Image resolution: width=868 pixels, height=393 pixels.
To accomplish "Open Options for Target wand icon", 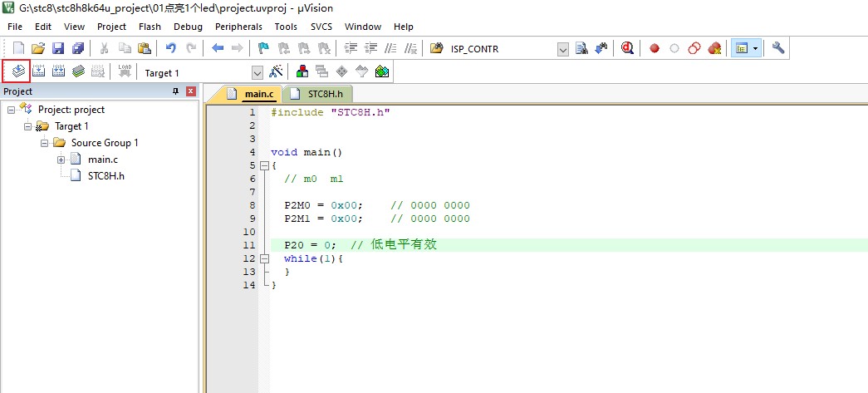I will click(276, 71).
